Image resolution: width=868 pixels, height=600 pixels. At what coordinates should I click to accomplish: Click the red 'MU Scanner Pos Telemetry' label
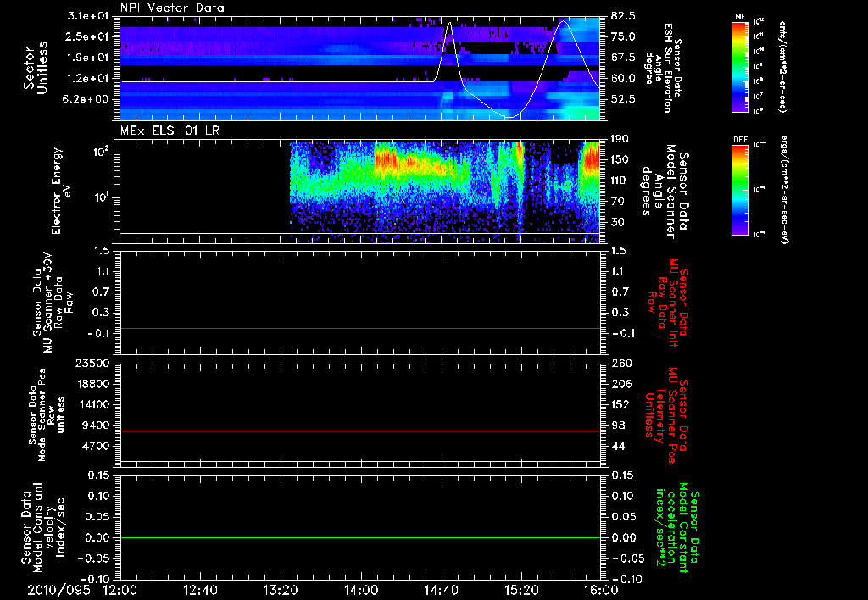click(x=668, y=415)
